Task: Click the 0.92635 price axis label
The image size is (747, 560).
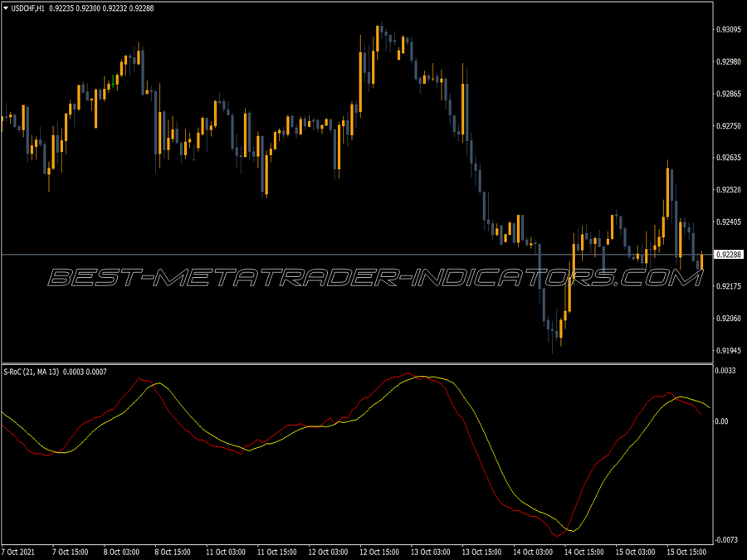Action: [729, 158]
